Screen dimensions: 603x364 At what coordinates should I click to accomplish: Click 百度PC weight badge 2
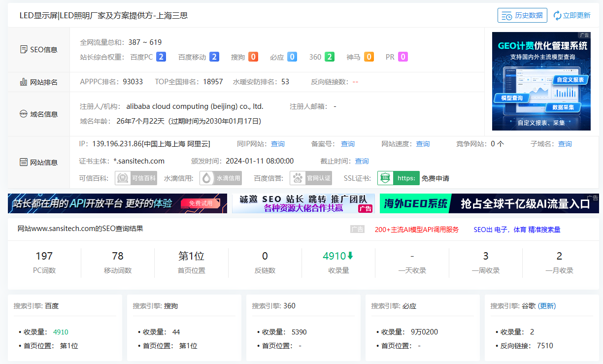(161, 57)
